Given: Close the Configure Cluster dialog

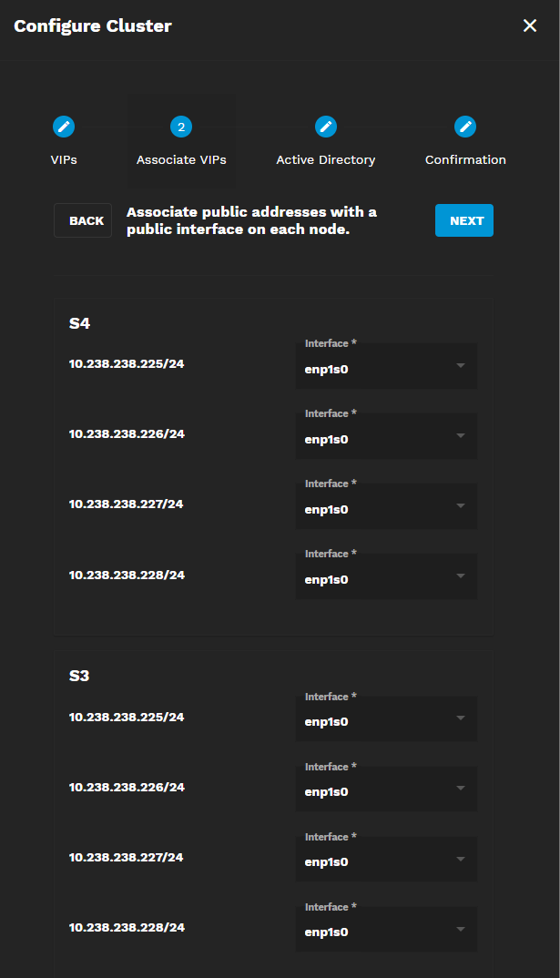Looking at the screenshot, I should click(x=530, y=25).
